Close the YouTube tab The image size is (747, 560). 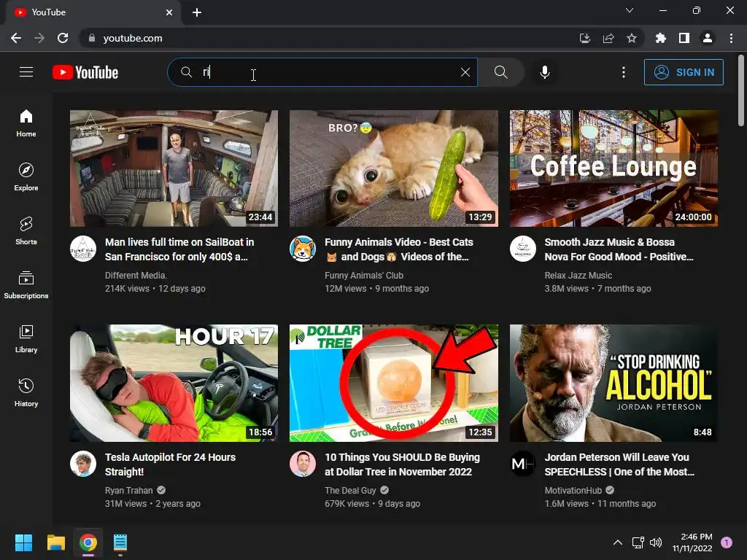point(169,12)
